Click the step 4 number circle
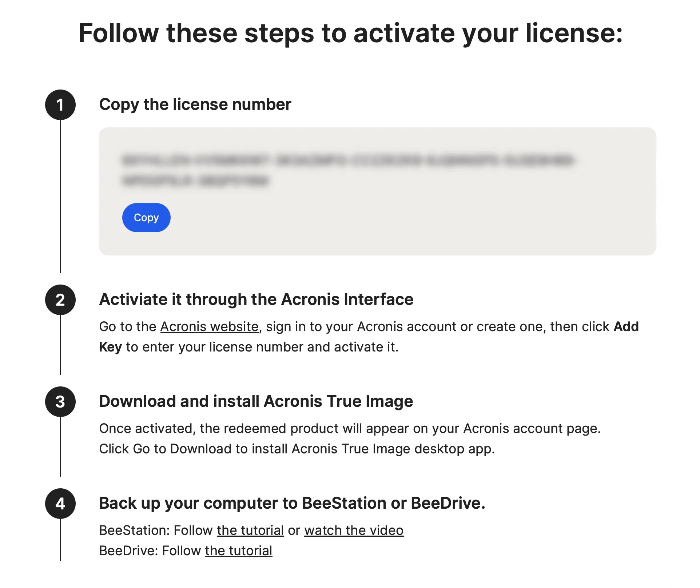Screen dimensions: 700x588 [60, 504]
